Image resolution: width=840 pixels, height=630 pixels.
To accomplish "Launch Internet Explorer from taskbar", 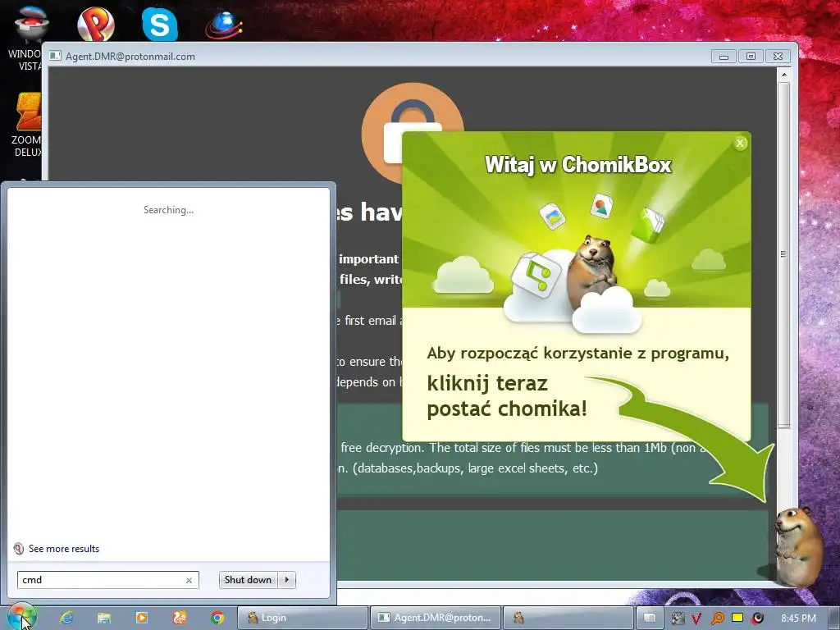I will point(66,618).
